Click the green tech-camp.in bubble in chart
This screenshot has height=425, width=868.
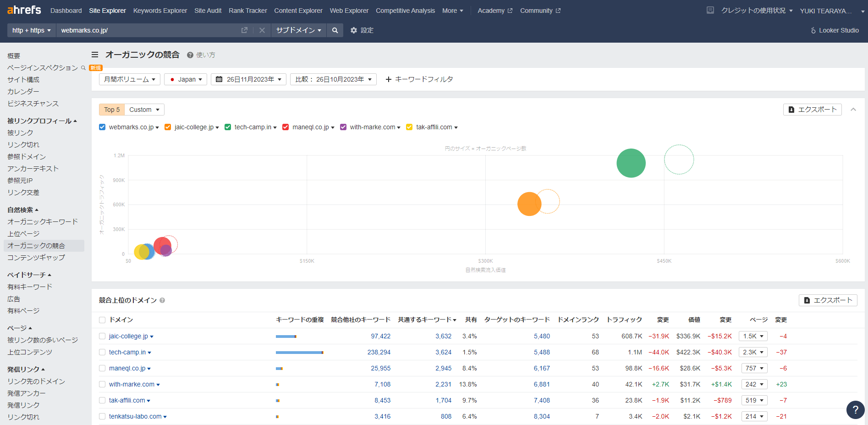pyautogui.click(x=631, y=163)
